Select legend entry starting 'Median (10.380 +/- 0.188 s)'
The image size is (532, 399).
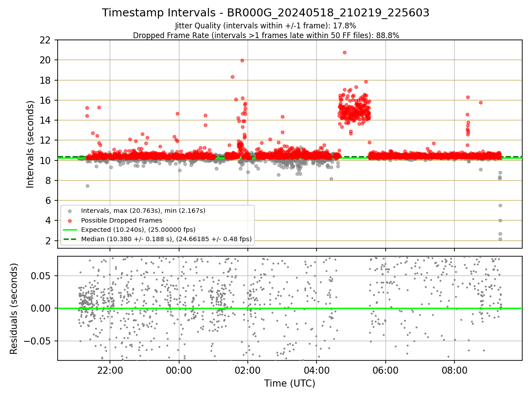[166, 239]
